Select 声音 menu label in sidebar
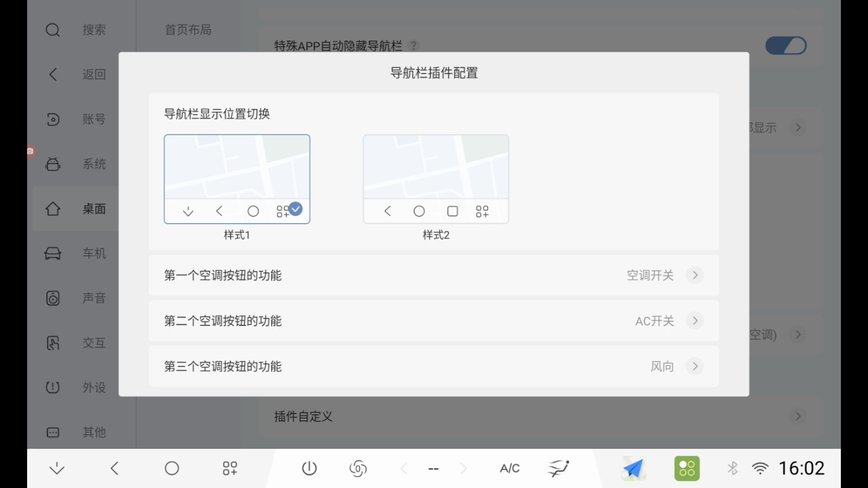 click(x=94, y=298)
